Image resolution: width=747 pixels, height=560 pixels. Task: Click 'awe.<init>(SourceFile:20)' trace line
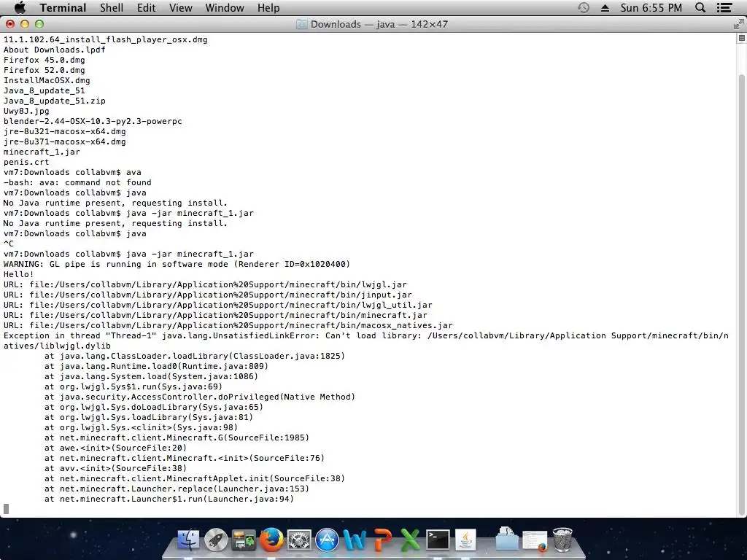click(x=116, y=448)
